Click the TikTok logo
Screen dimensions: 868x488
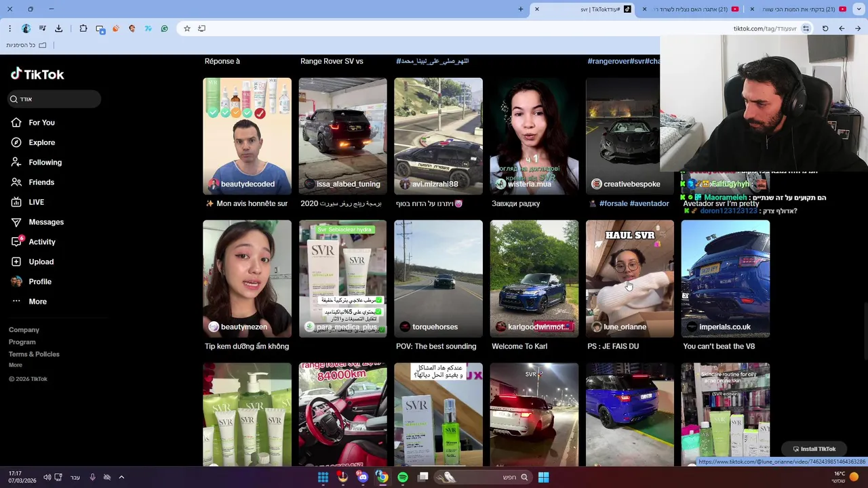point(37,74)
